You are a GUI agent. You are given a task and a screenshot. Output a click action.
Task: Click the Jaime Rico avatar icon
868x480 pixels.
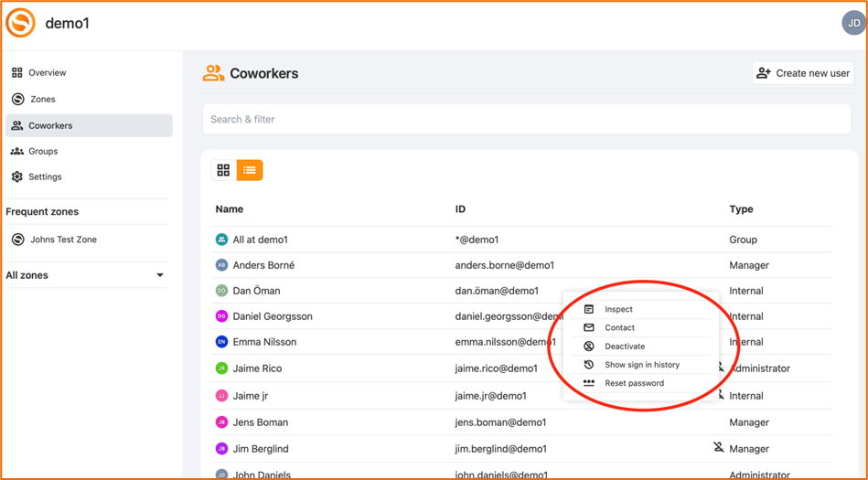pos(221,368)
